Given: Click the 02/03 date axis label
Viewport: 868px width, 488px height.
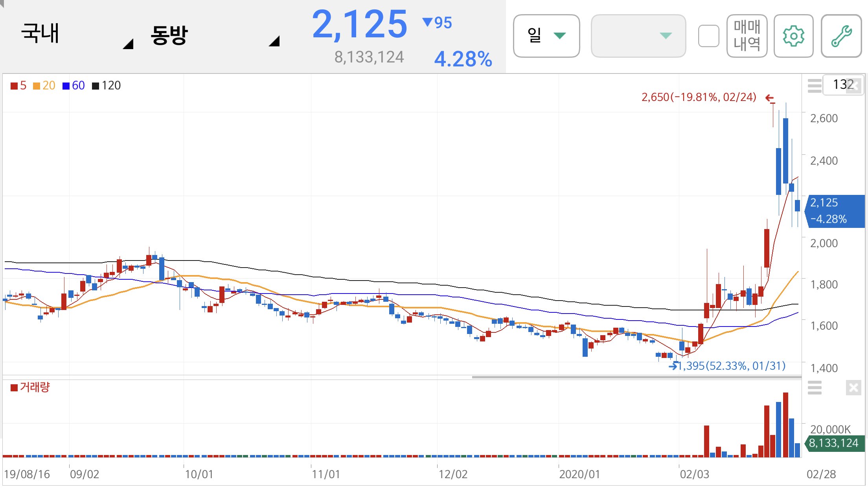Looking at the screenshot, I should [x=695, y=474].
